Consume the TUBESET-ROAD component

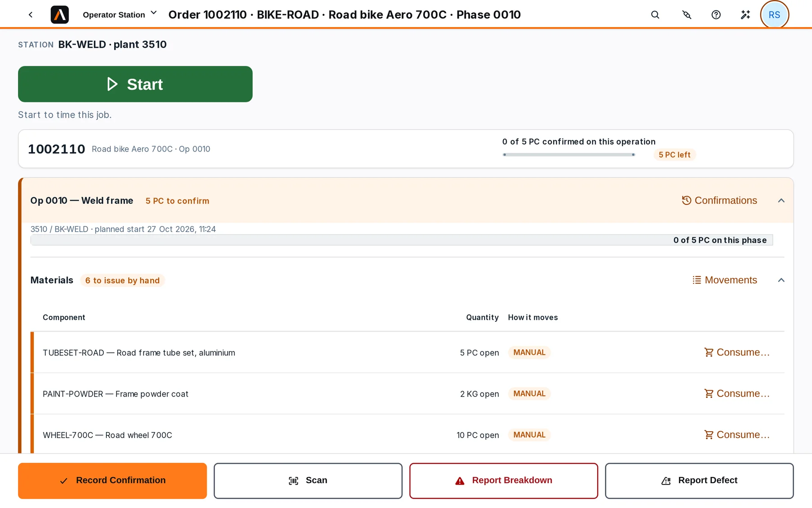[737, 352]
